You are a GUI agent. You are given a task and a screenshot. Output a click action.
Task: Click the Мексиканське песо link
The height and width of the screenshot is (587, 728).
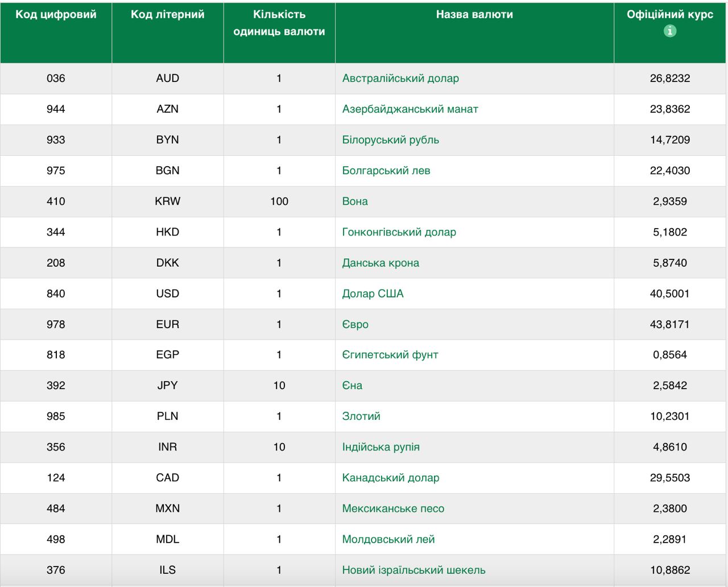tap(393, 509)
